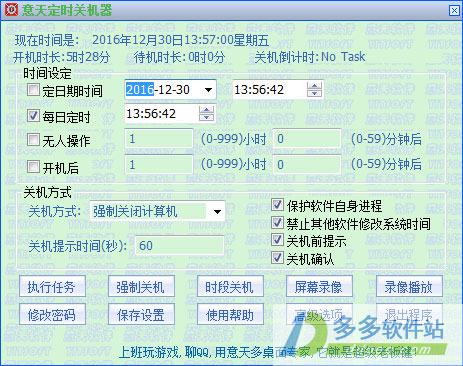Increase the scheduled date time with up arrow
This screenshot has width=463, height=366.
click(x=314, y=86)
